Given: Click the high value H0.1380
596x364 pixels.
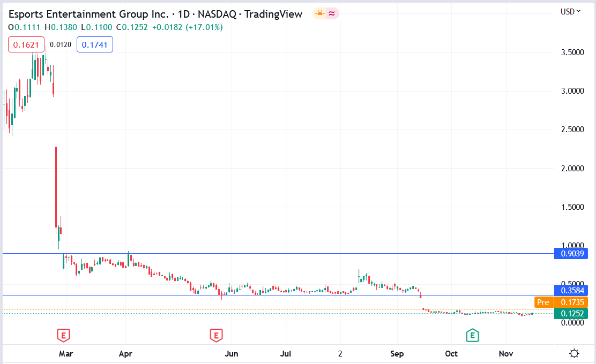Looking at the screenshot, I should point(61,27).
